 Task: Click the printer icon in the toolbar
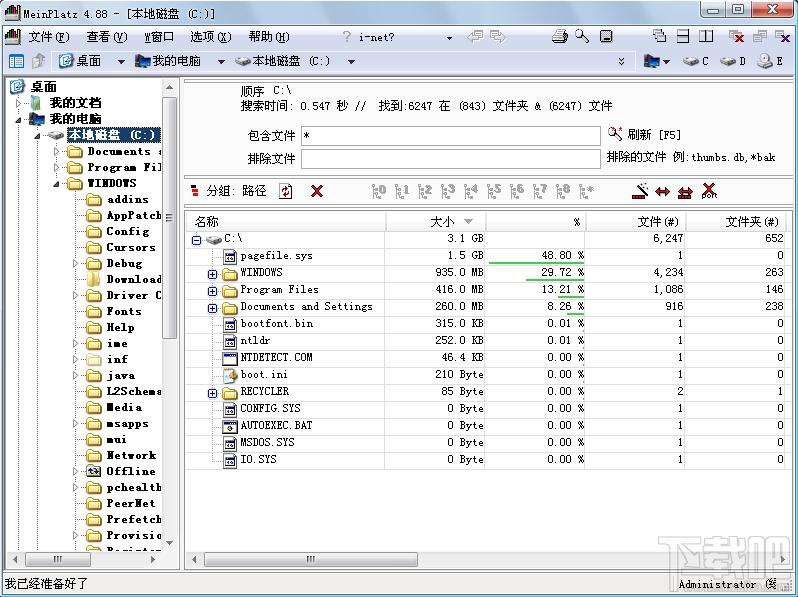click(560, 36)
